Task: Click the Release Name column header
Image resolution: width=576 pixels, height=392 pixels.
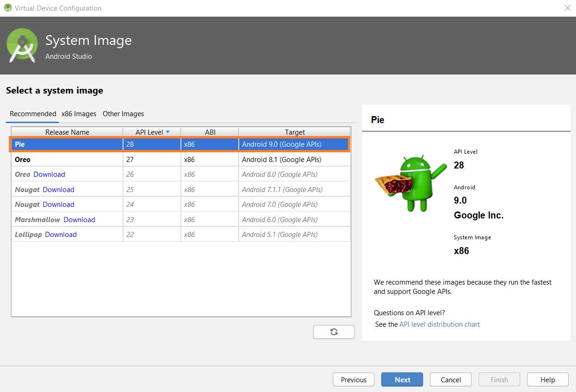Action: (67, 132)
